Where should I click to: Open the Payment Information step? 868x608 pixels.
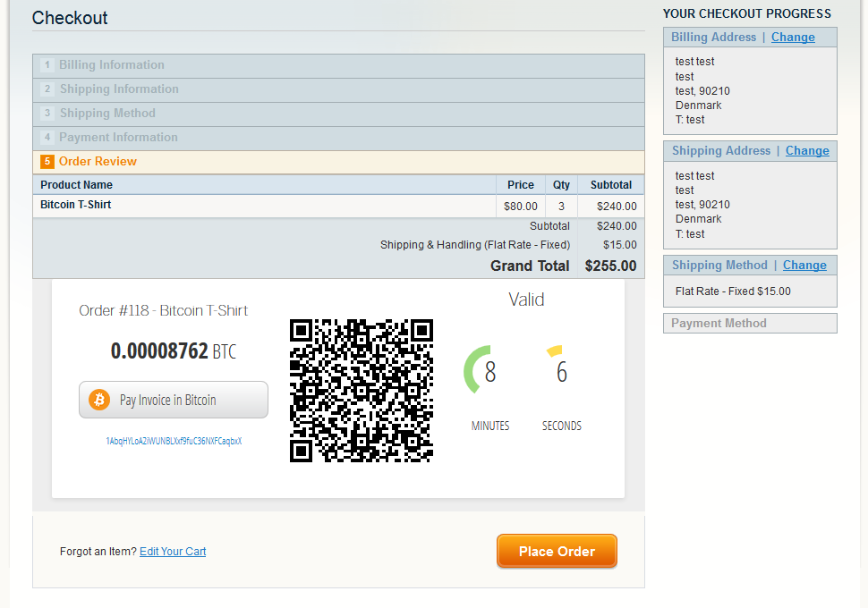118,138
